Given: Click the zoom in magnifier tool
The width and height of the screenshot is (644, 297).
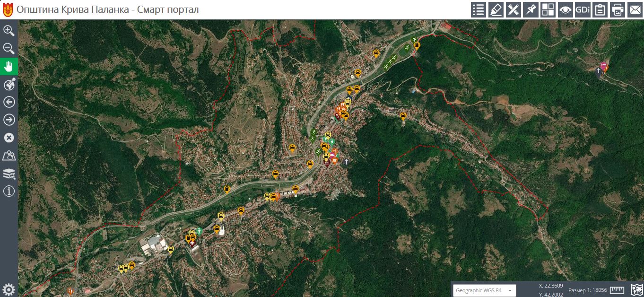Looking at the screenshot, I should (9, 31).
